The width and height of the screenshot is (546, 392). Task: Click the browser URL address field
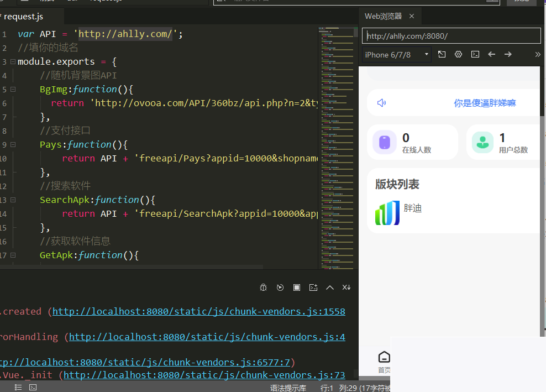click(x=451, y=36)
